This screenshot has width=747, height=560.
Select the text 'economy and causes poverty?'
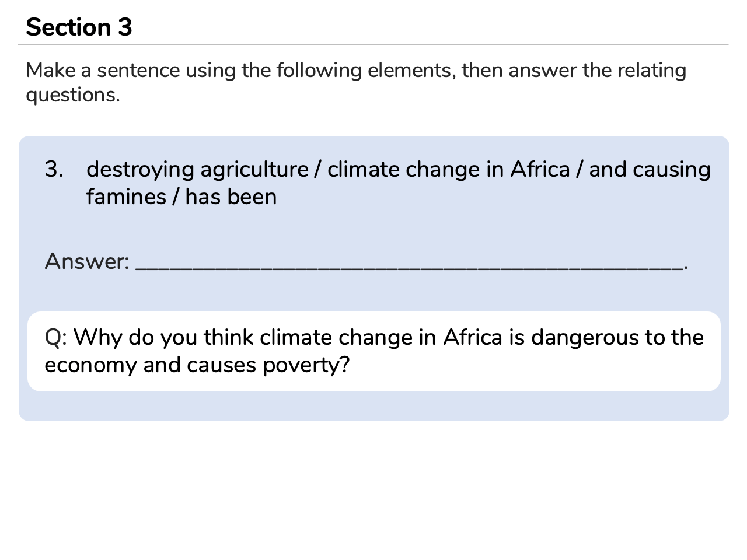(x=197, y=366)
